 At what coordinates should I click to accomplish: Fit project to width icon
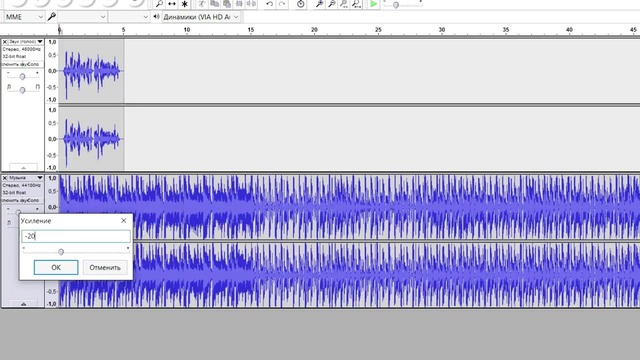pos(356,4)
